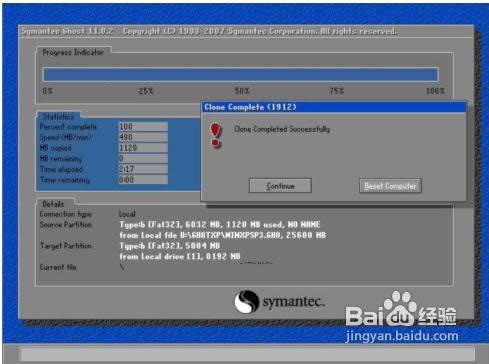Screen dimensions: 489x364
Task: Select the MB remaining value field
Action: pos(143,158)
